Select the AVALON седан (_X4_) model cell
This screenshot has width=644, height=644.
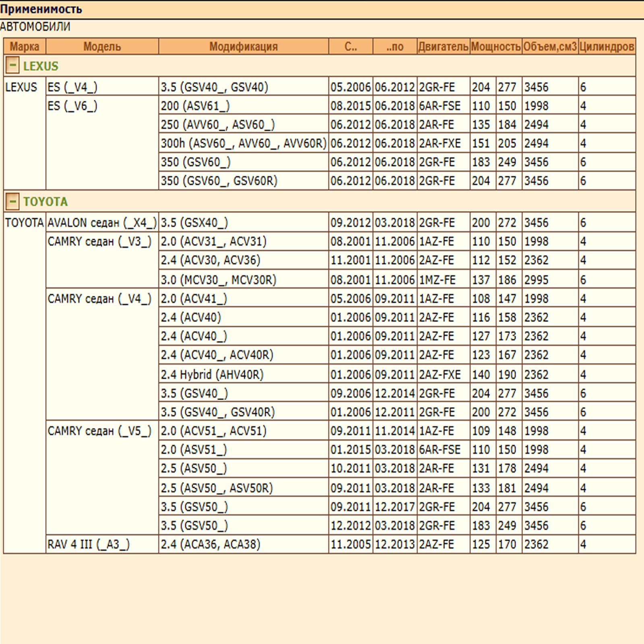click(x=102, y=223)
